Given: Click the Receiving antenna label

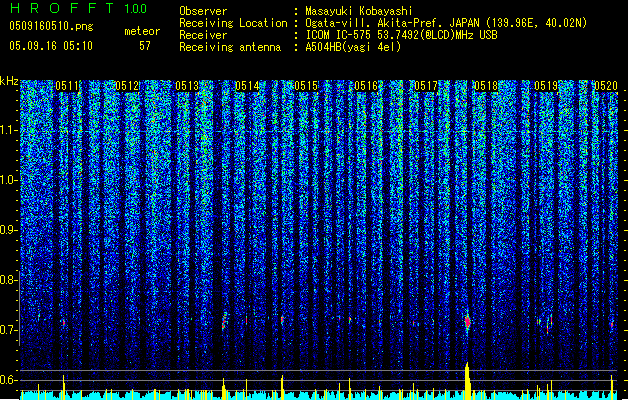Looking at the screenshot, I should (x=230, y=47).
